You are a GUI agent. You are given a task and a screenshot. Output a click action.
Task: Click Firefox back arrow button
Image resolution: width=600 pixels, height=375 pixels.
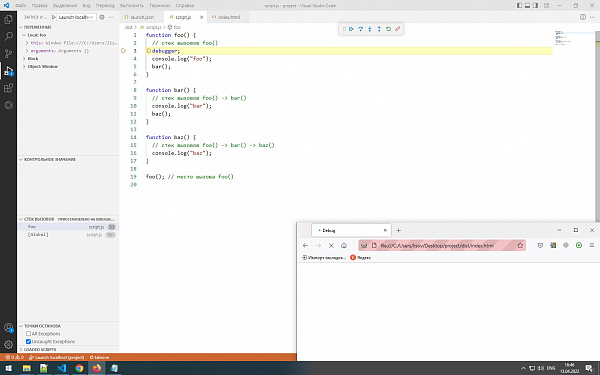coord(305,245)
